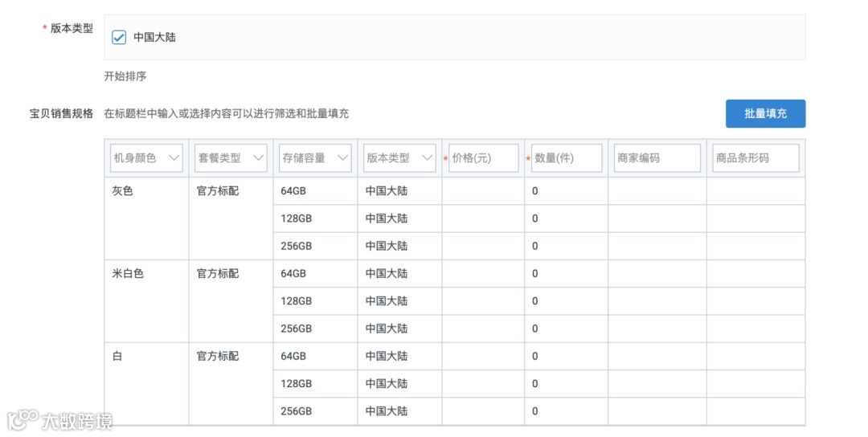
Task: Click quantity 0 for 白 64GB
Action: click(534, 356)
